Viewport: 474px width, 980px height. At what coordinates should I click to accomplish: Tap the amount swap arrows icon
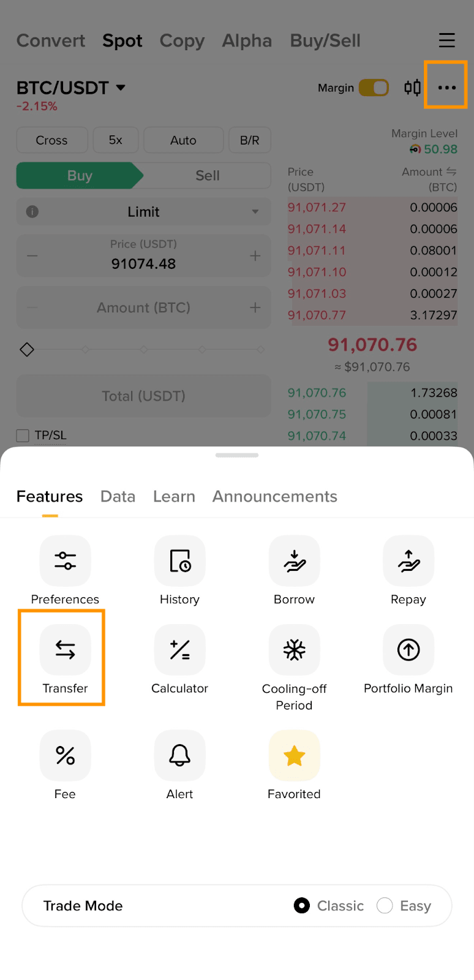451,171
